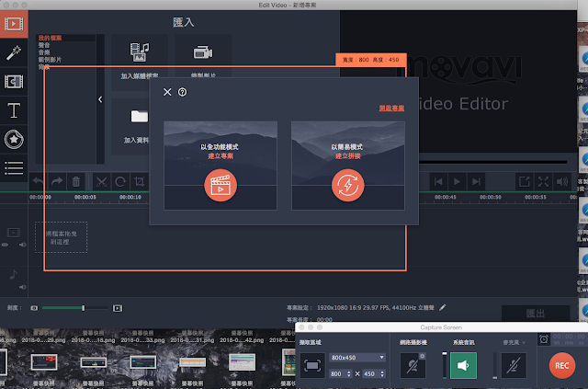Open the 800x450 size preset dropdown
The width and height of the screenshot is (588, 389).
(357, 358)
